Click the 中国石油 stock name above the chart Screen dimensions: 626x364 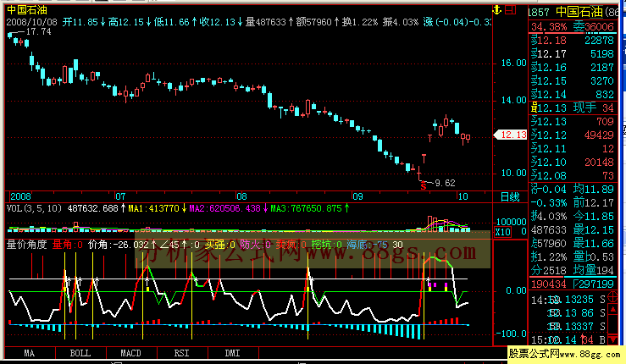coord(27,9)
